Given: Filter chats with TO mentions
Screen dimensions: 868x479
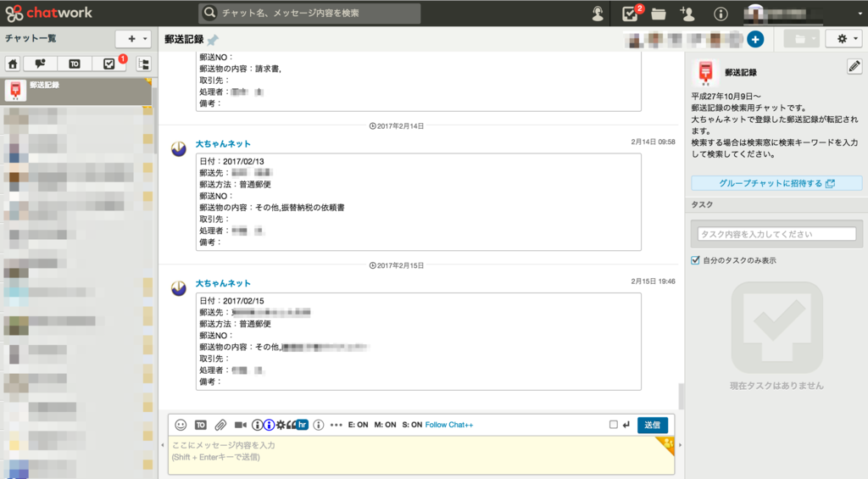Looking at the screenshot, I should click(x=75, y=64).
